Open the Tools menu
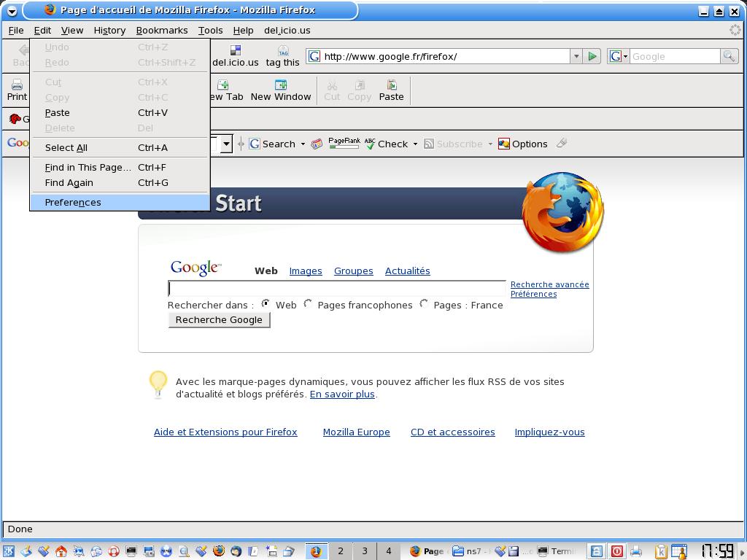Screen dimensions: 747x560 [x=211, y=31]
